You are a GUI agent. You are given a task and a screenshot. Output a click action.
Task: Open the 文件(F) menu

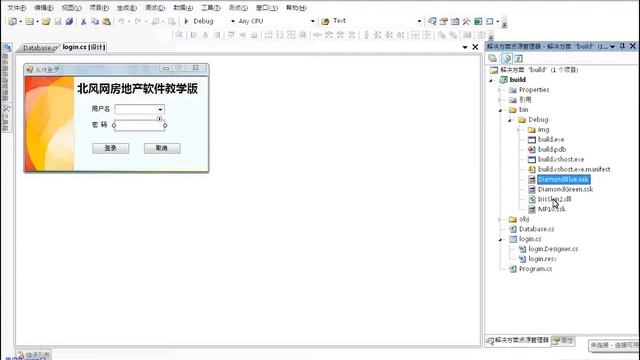tap(17, 8)
